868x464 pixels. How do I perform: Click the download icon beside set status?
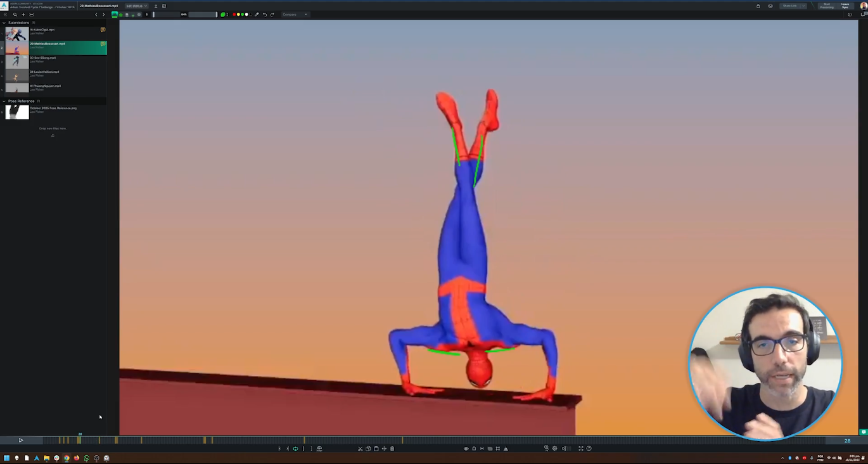(156, 6)
